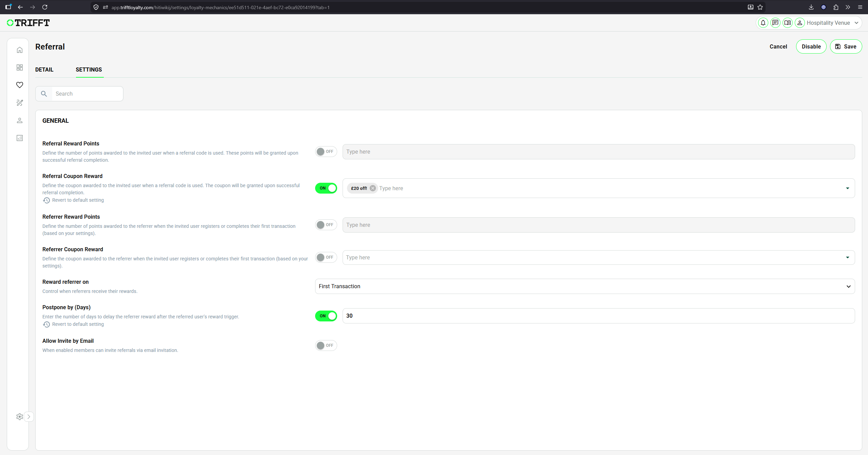Image resolution: width=868 pixels, height=455 pixels.
Task: Switch to the DETAIL tab
Action: pyautogui.click(x=44, y=70)
